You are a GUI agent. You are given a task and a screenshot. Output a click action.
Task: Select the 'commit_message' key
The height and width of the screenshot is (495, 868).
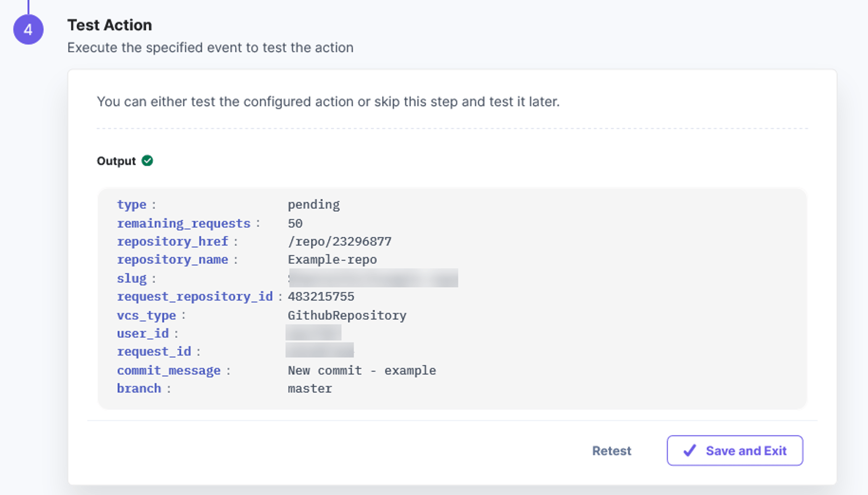click(169, 370)
